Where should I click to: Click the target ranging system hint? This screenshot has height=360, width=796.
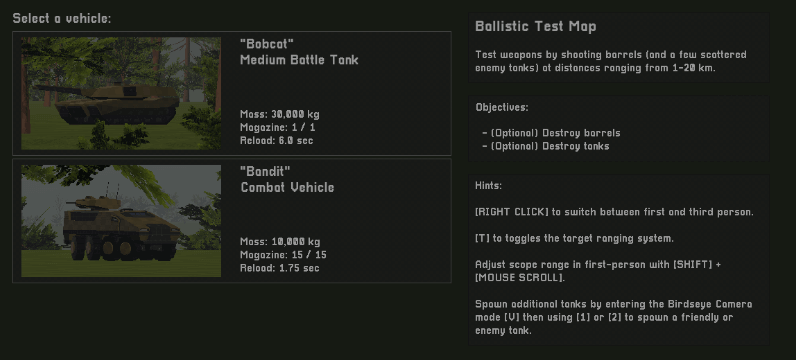574,239
